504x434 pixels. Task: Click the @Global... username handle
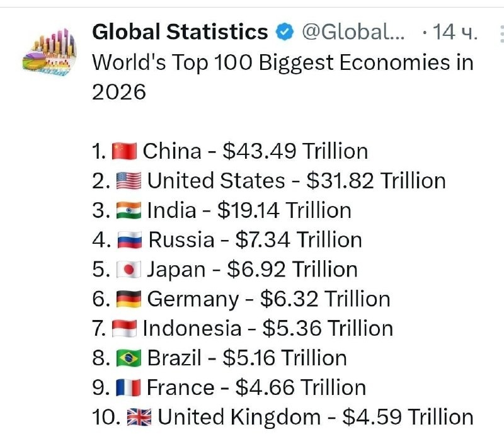pos(353,32)
